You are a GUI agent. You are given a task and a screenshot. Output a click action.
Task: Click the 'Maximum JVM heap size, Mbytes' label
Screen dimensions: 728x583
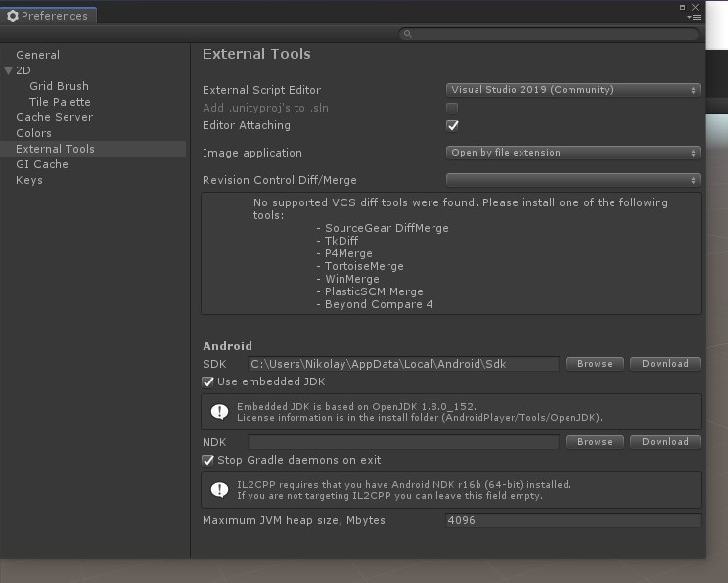[x=294, y=520]
